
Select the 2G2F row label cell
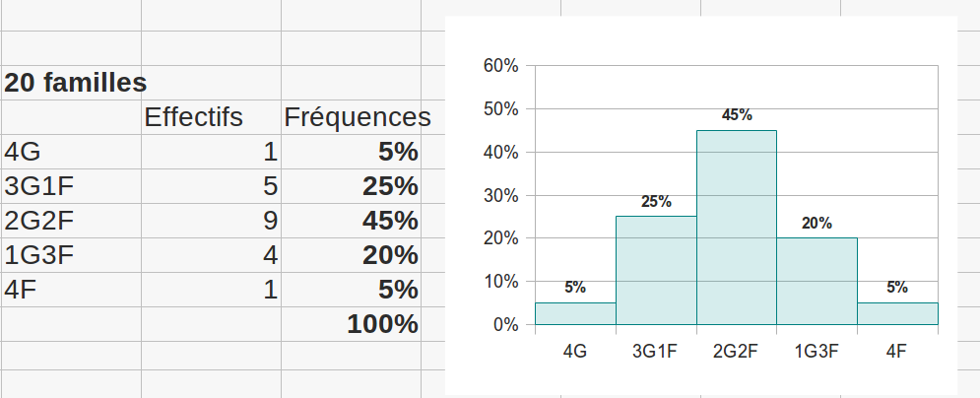coord(71,220)
